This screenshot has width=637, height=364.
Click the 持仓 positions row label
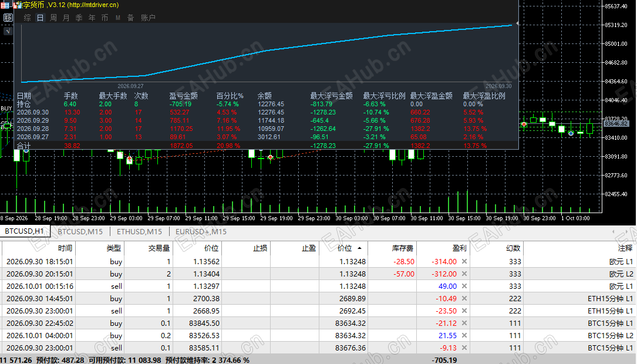pos(23,104)
